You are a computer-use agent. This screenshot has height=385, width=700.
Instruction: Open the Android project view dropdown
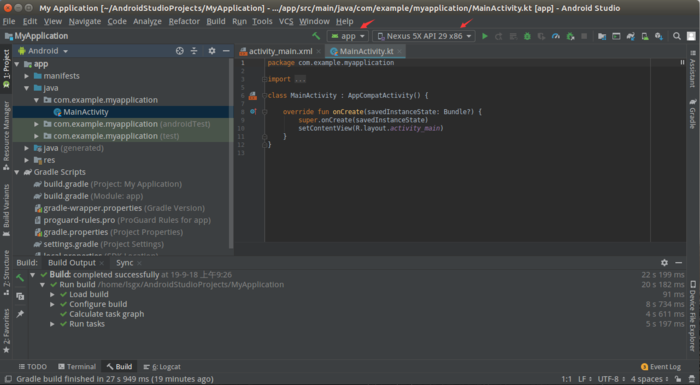tap(43, 51)
